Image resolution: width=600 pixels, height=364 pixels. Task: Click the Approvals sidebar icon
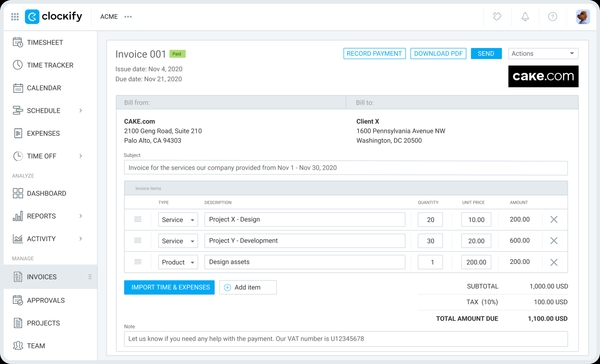click(x=18, y=300)
